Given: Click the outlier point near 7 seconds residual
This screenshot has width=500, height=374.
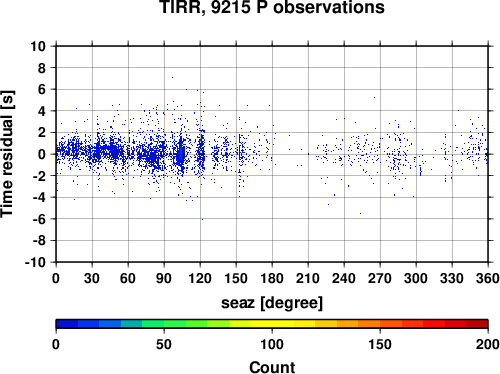Looking at the screenshot, I should (172, 77).
